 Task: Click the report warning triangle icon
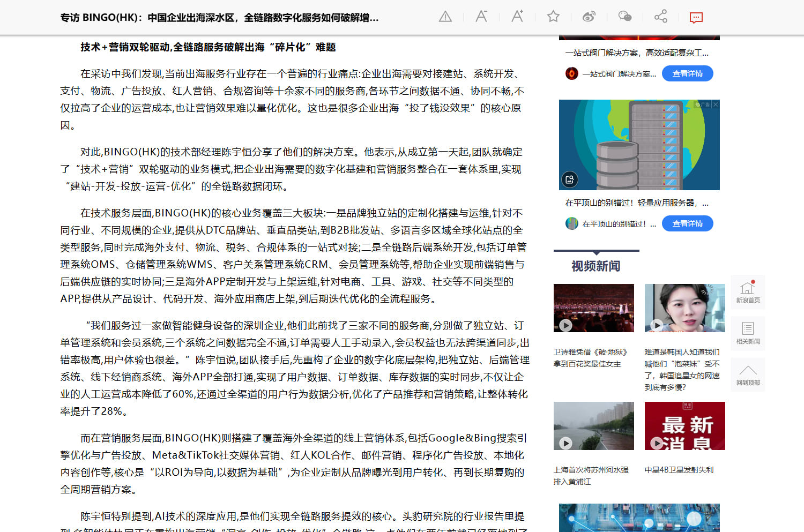click(x=445, y=17)
